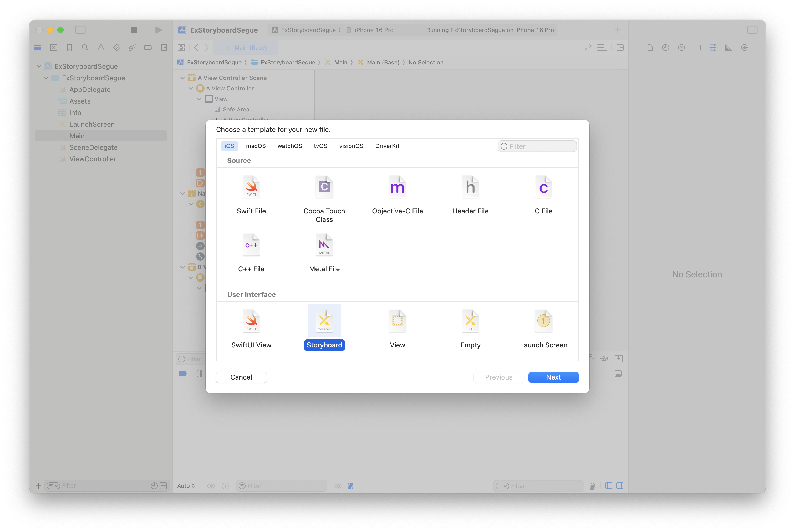Open the issue navigator
The height and width of the screenshot is (532, 795).
click(x=101, y=48)
